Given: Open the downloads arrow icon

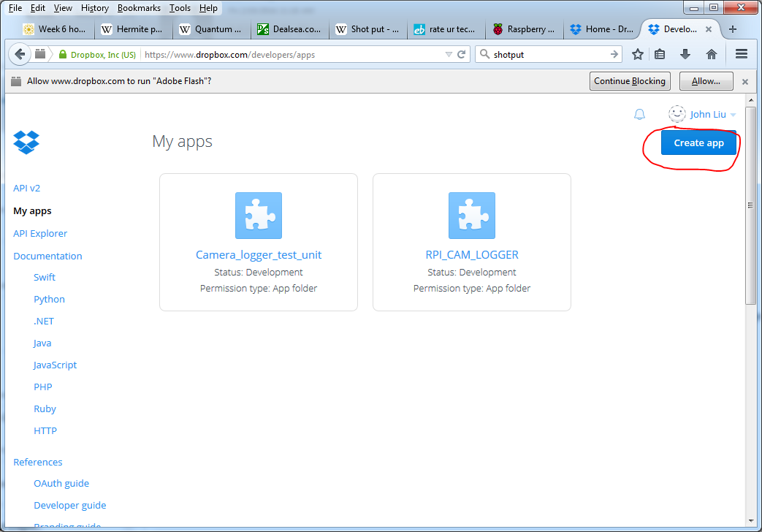Looking at the screenshot, I should coord(685,54).
